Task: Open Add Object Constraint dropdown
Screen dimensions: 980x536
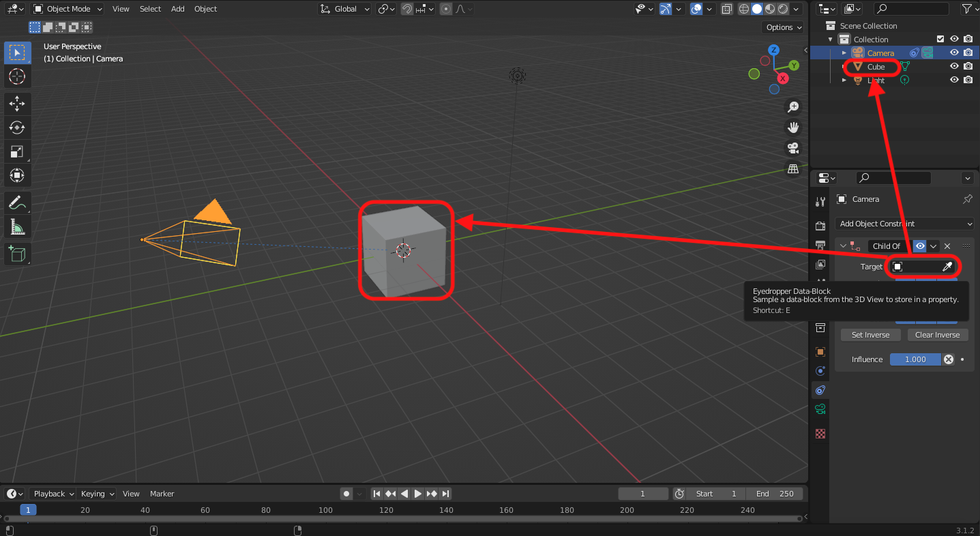Action: pos(904,224)
